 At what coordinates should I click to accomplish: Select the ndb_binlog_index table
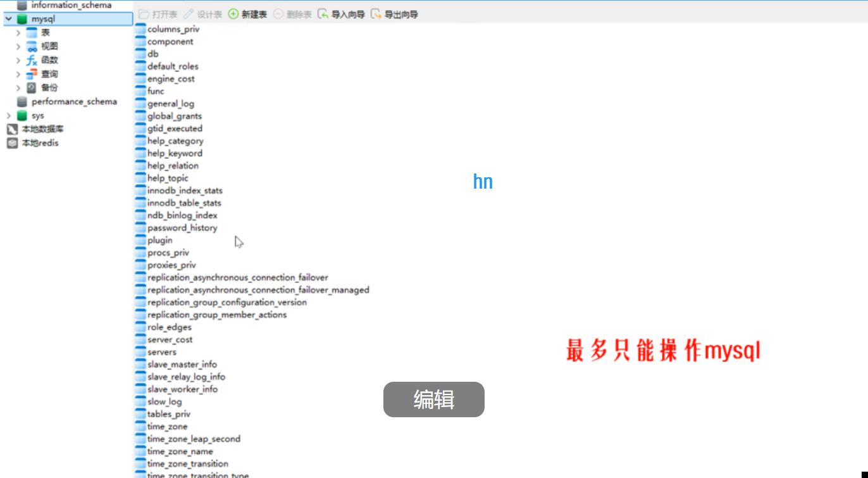182,215
